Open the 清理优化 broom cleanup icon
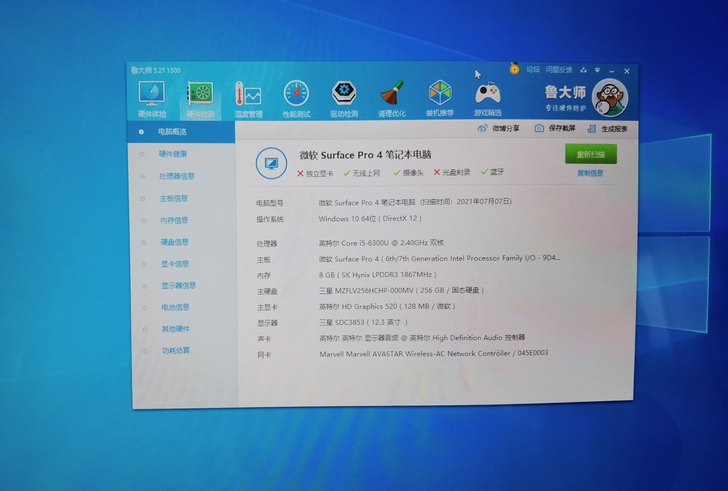The image size is (728, 491). [392, 98]
